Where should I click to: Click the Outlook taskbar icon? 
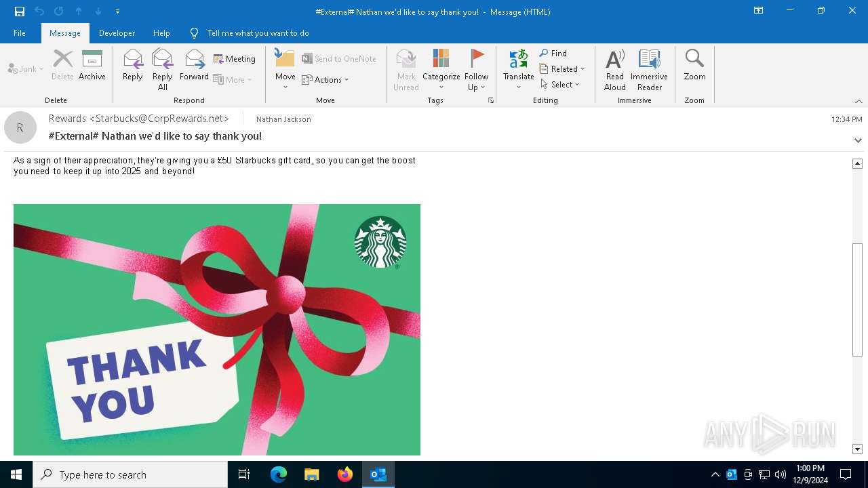click(378, 474)
